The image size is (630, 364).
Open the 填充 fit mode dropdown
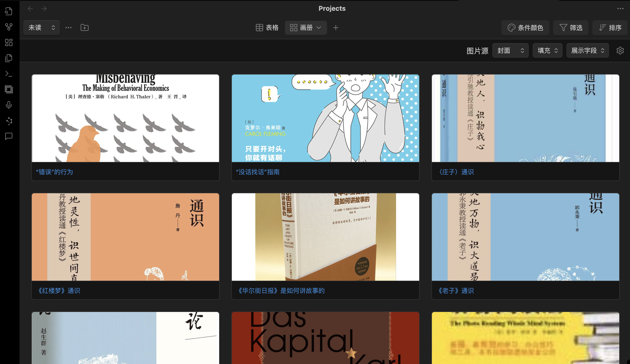click(x=547, y=51)
